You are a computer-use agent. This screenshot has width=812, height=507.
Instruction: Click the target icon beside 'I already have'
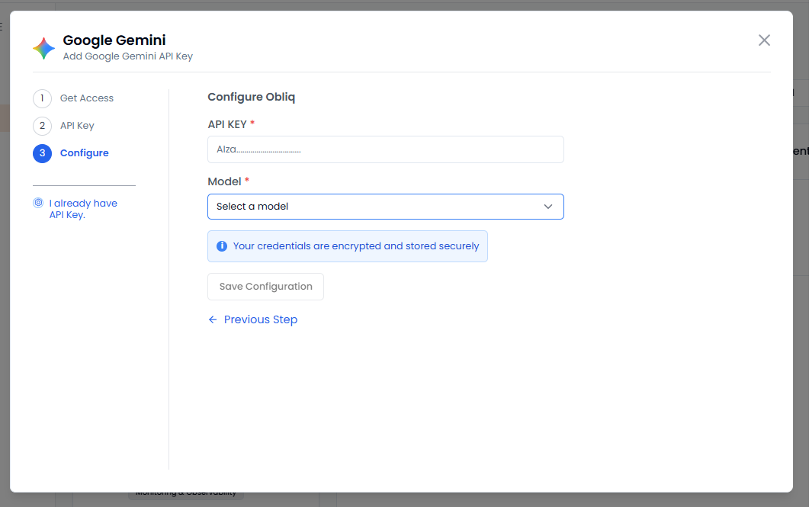(x=38, y=204)
